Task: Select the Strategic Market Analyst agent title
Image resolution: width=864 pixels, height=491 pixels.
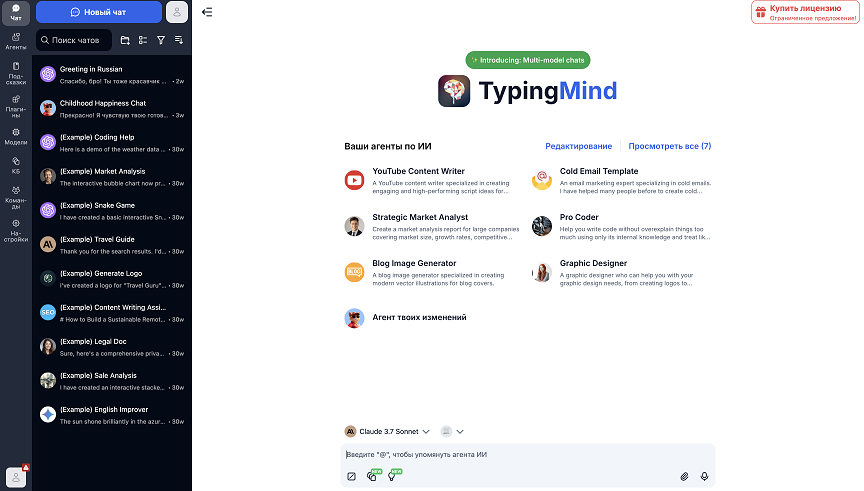Action: click(420, 217)
